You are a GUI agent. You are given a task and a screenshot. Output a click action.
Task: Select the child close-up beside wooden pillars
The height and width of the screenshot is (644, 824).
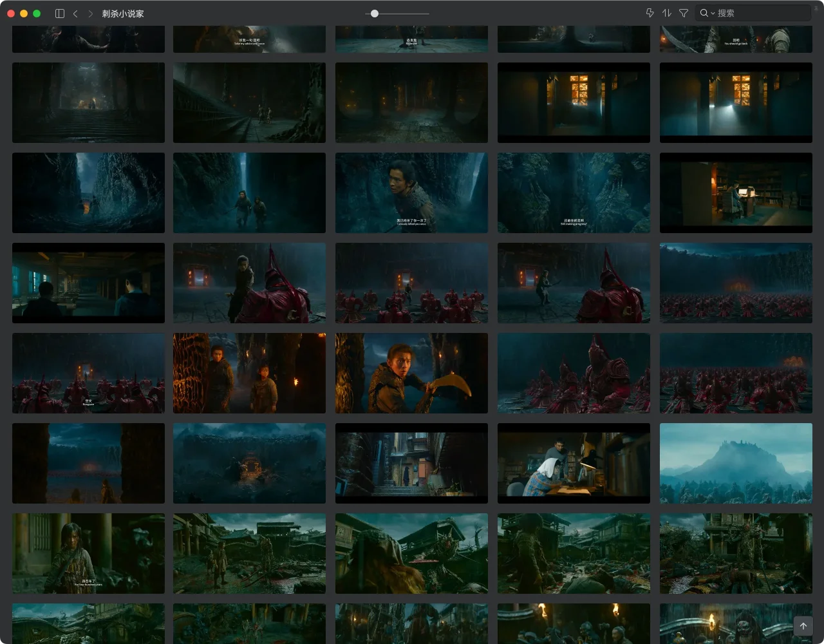coord(88,553)
